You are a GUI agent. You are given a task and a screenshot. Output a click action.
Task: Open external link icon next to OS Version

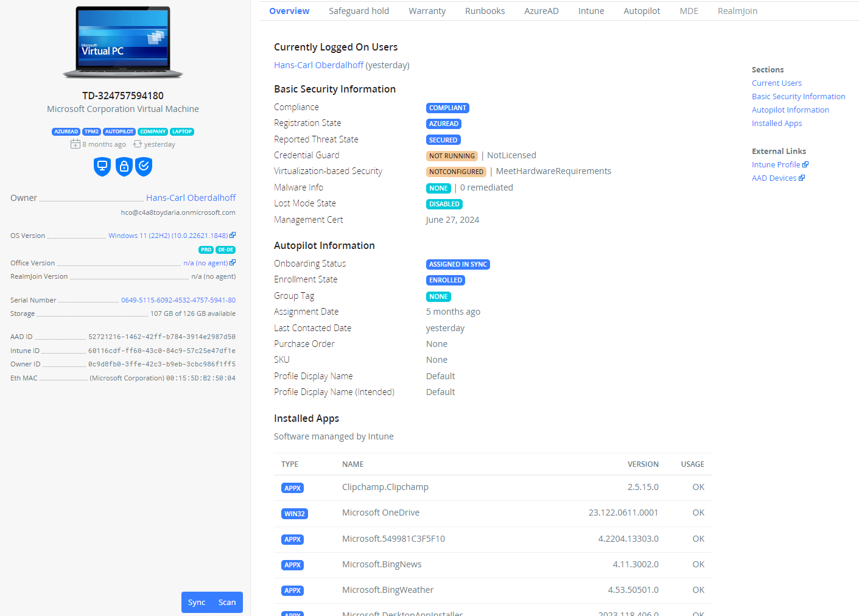point(233,236)
